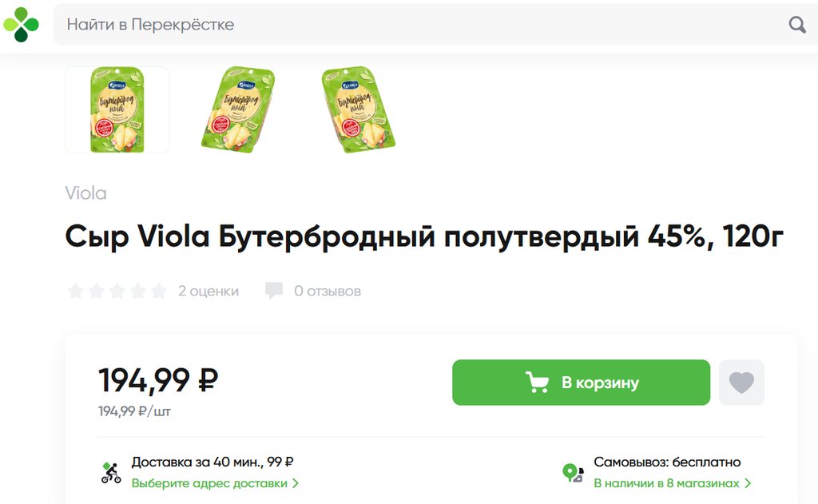The image size is (818, 504).
Task: Click the reviews speech bubble icon
Action: click(274, 291)
